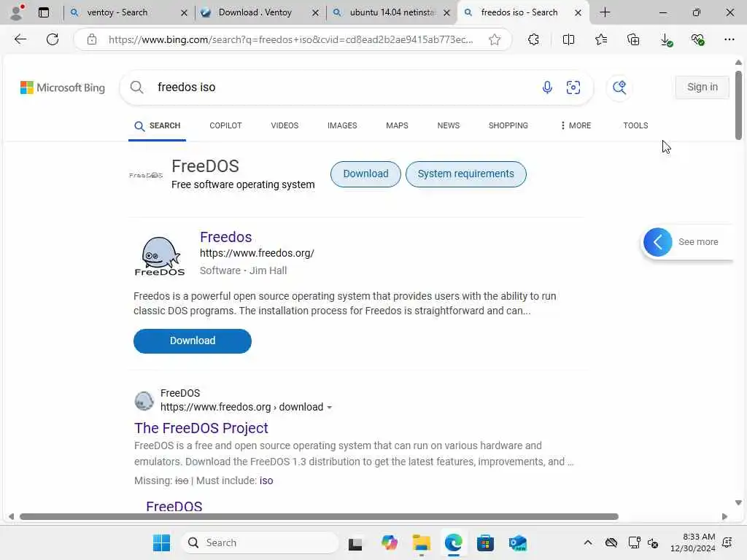Click the blue See more arrow button
The image size is (747, 560).
click(x=657, y=242)
